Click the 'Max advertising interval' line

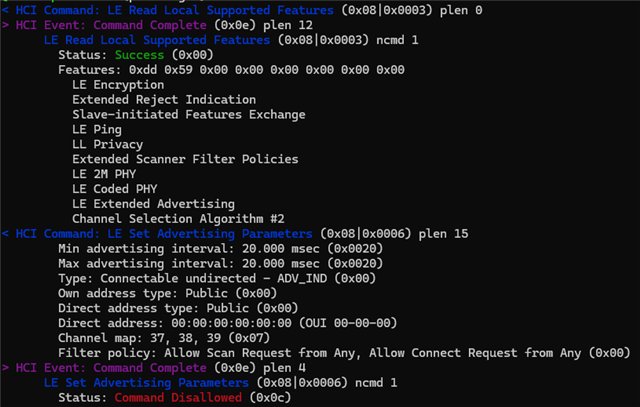click(220, 264)
